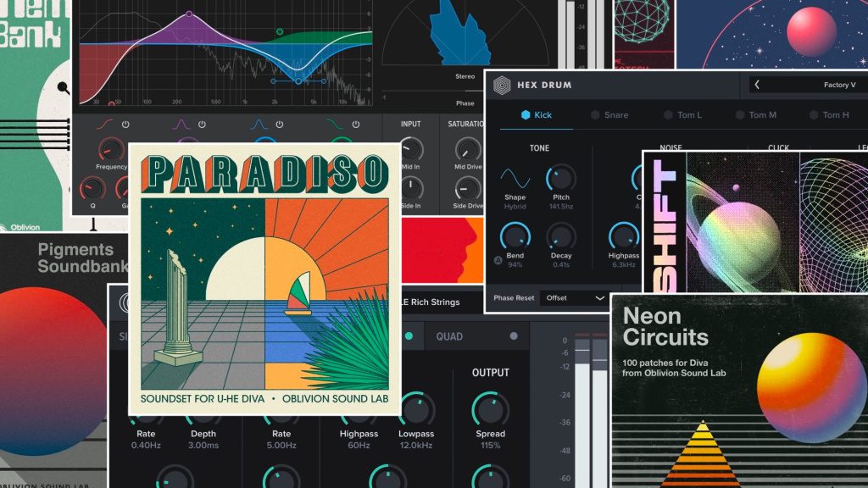The image size is (868, 488).
Task: Click the Pitch knob at 141.5hz
Action: pyautogui.click(x=561, y=179)
